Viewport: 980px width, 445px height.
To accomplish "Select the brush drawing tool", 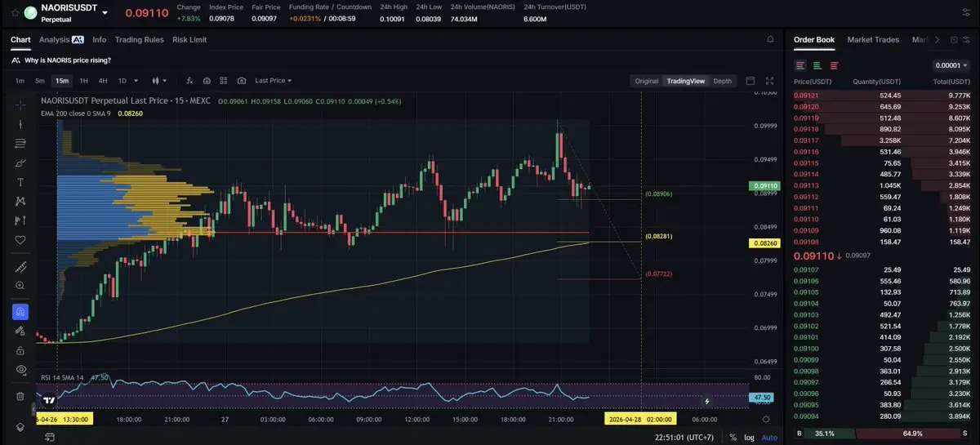I will point(20,162).
